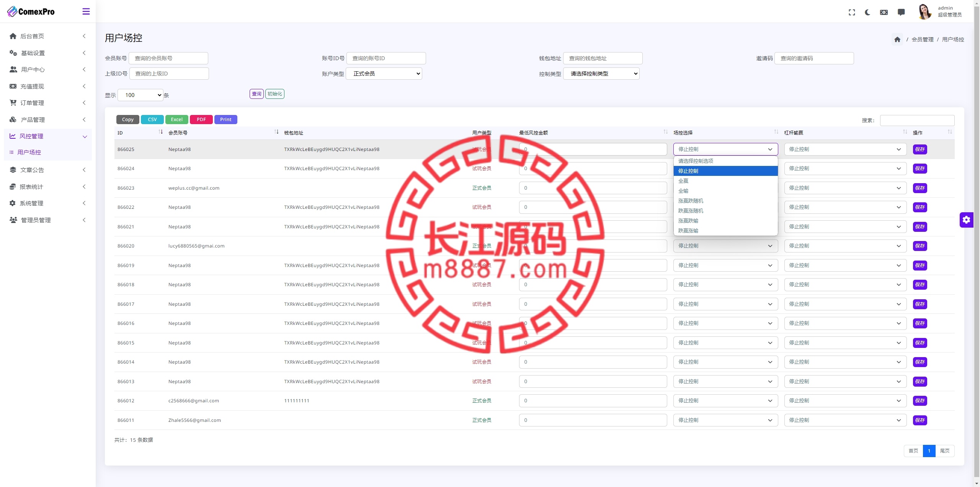The height and width of the screenshot is (487, 980).
Task: Select 涨赢跌输 option
Action: [x=725, y=221]
